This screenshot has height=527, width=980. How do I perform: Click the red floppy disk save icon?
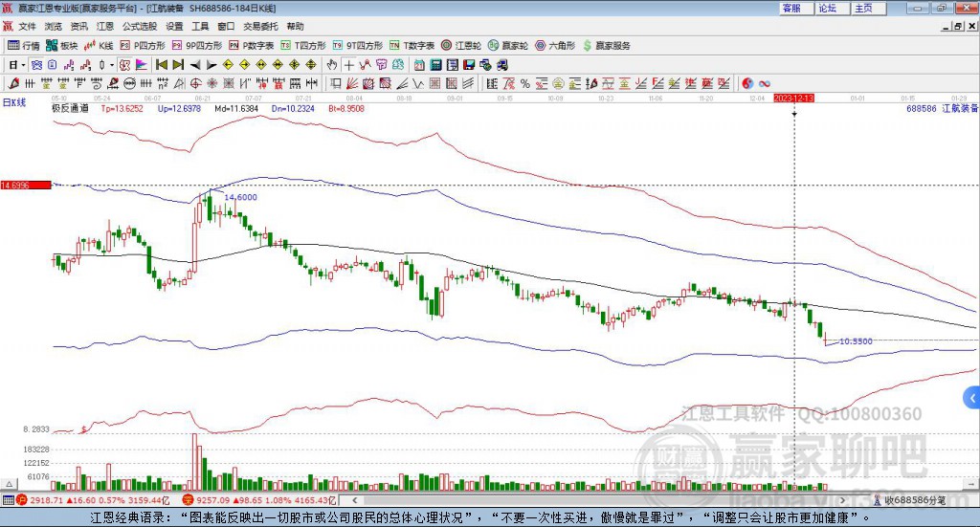[469, 65]
